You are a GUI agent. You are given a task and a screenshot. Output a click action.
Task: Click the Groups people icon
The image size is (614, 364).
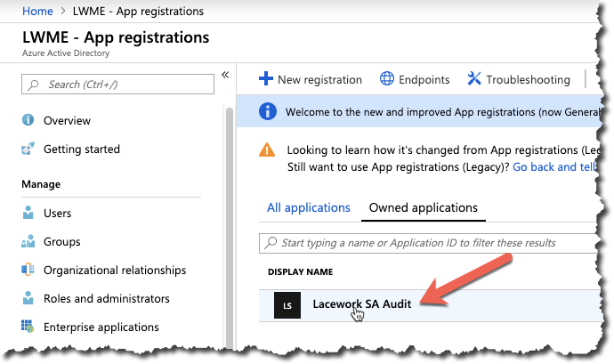coord(28,242)
